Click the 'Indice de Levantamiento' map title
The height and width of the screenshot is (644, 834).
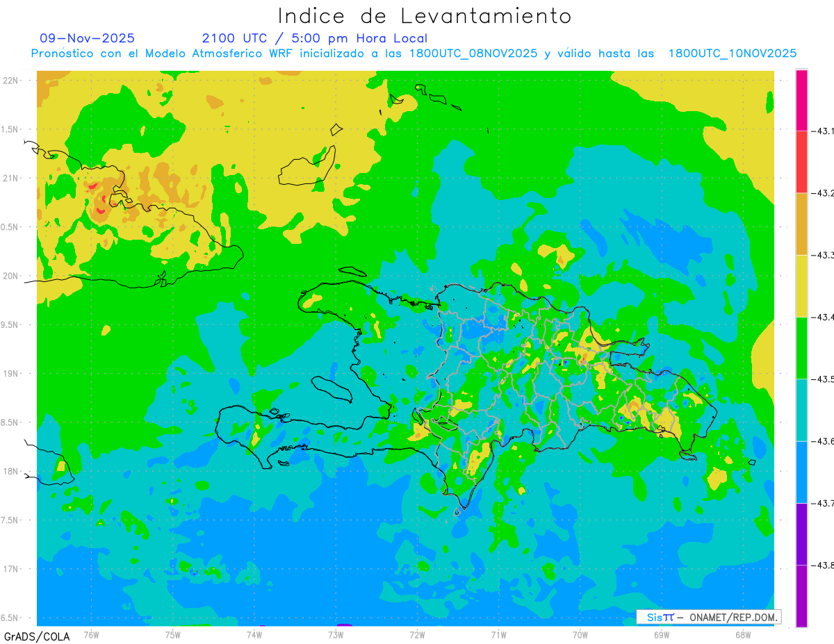(x=425, y=15)
